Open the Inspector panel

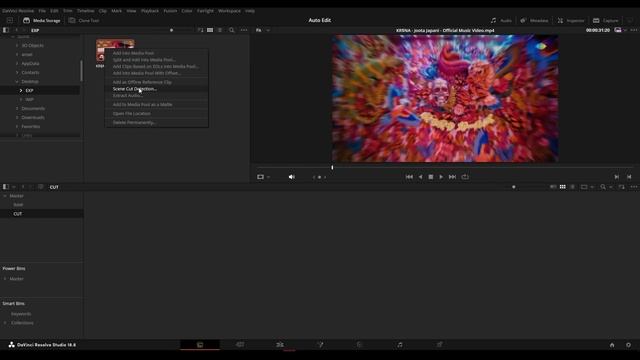coord(571,20)
